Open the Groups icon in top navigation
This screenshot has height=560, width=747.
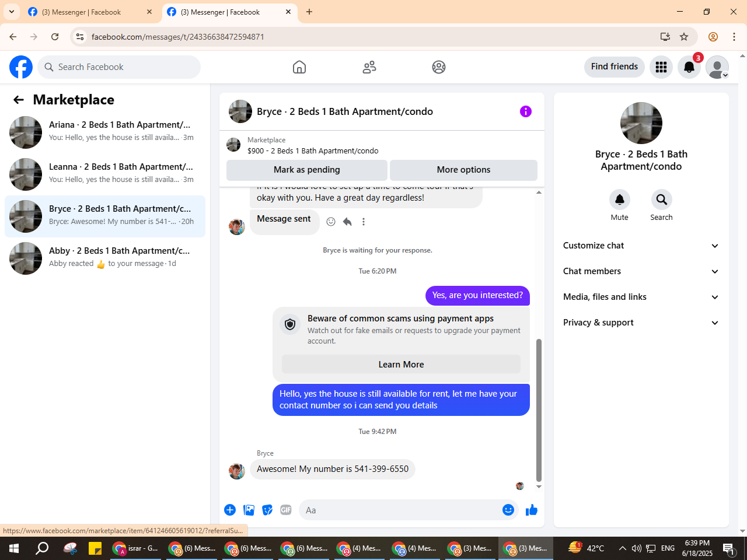pyautogui.click(x=439, y=67)
